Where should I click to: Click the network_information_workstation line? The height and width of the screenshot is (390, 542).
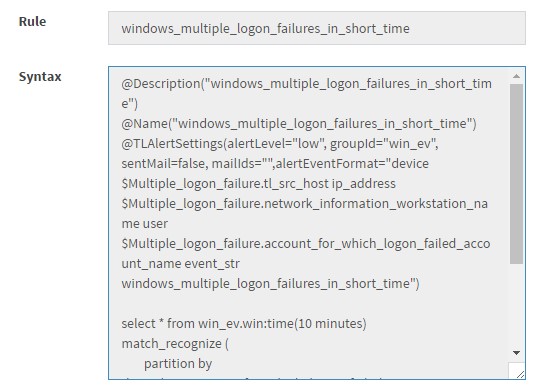pos(305,204)
